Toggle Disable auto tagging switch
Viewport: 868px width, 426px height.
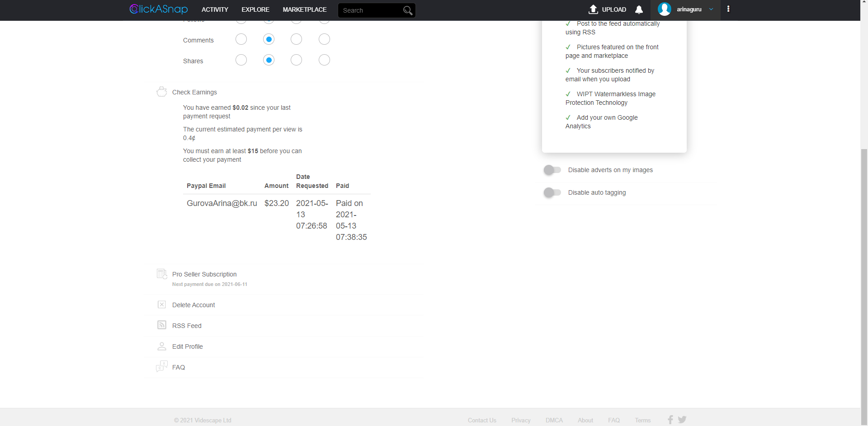(x=552, y=192)
